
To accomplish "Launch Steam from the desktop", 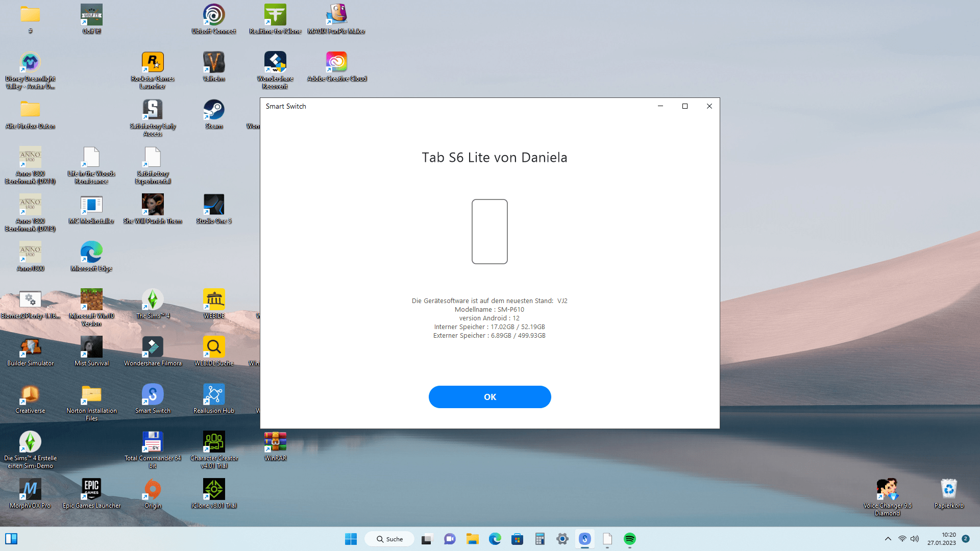I will [214, 114].
